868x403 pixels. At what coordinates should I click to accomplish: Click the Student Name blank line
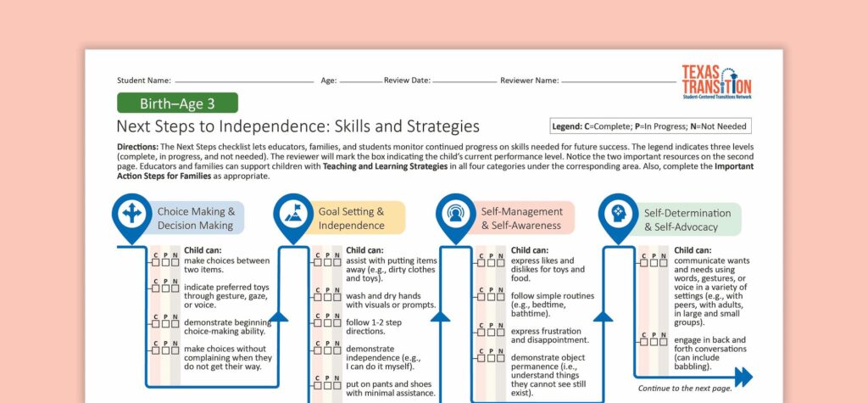244,81
